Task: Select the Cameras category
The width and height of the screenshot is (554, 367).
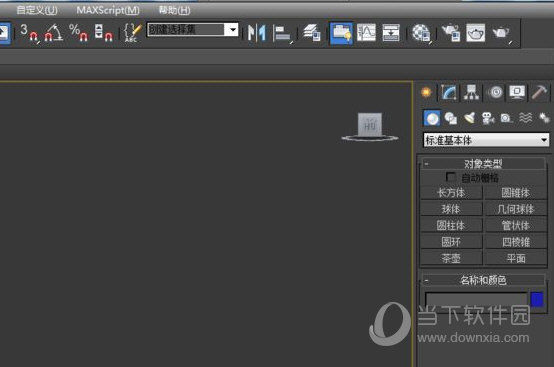Action: [488, 118]
